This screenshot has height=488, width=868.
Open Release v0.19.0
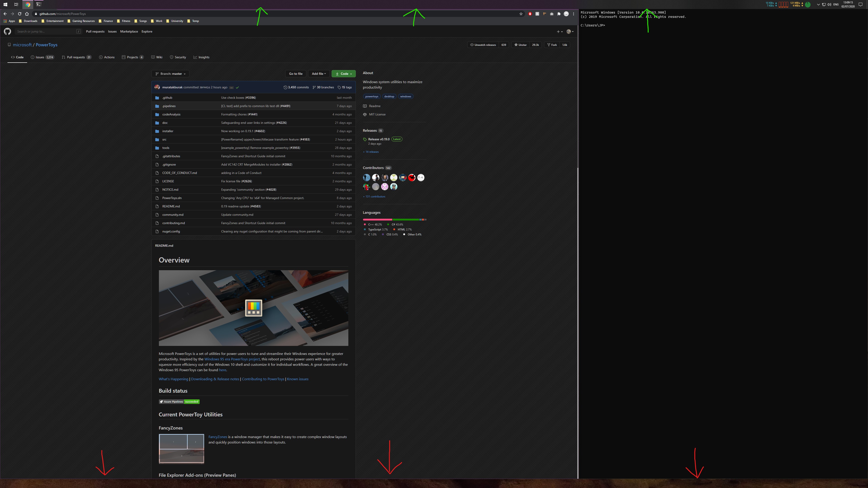click(x=379, y=139)
